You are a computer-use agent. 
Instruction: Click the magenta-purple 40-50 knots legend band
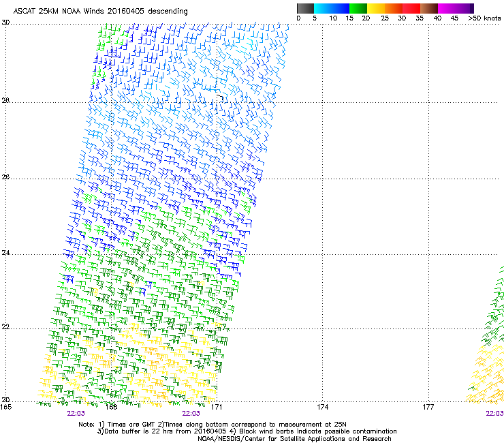click(x=456, y=8)
